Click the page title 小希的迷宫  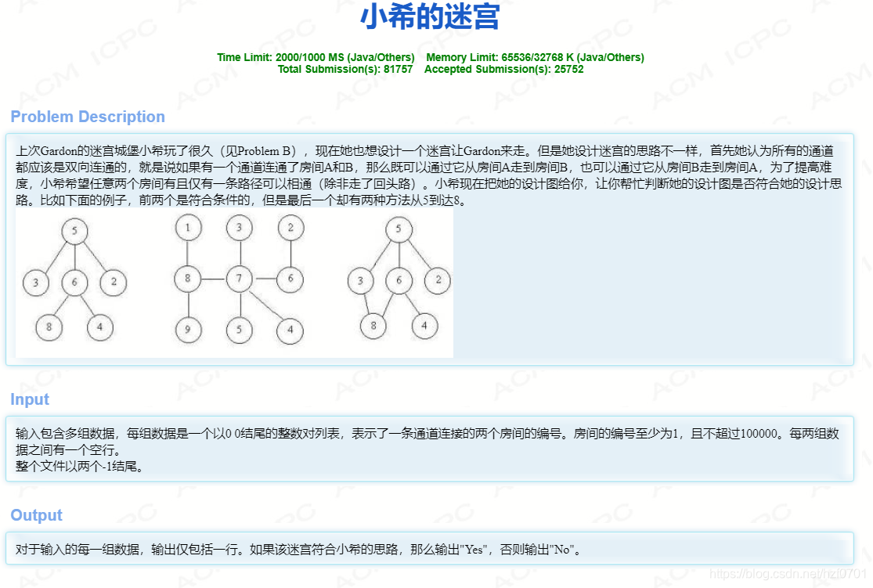pyautogui.click(x=430, y=16)
